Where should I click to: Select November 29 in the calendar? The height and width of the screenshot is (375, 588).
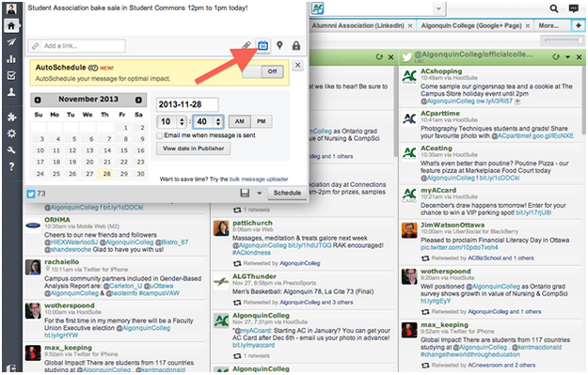point(123,174)
